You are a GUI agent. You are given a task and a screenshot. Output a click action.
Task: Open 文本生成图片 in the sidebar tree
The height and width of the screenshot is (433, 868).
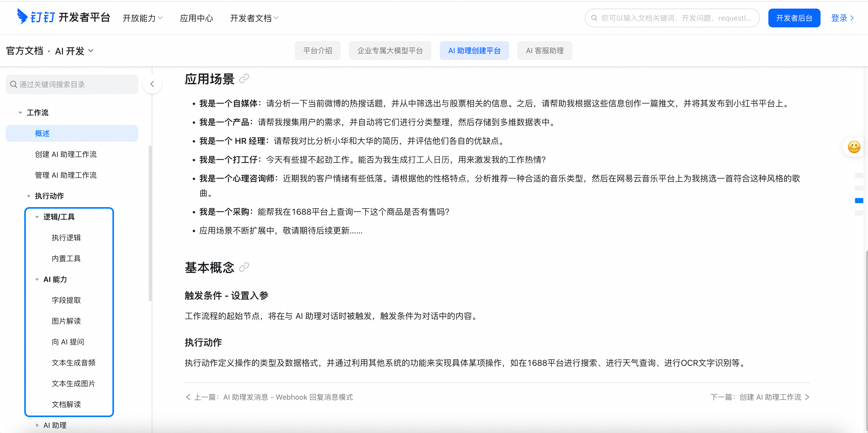point(74,383)
